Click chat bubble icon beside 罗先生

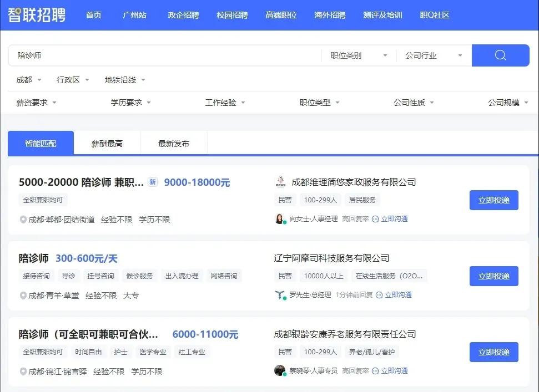pos(379,295)
